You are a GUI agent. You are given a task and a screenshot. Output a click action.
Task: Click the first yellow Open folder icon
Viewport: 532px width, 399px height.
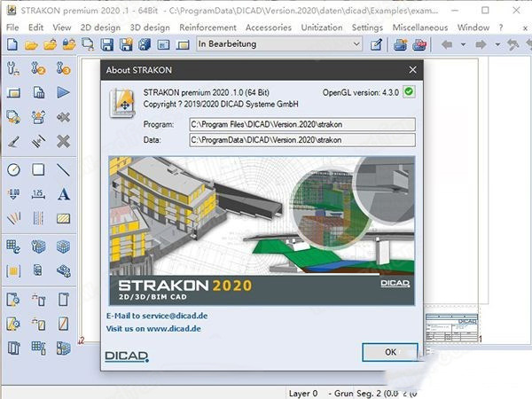coord(31,44)
